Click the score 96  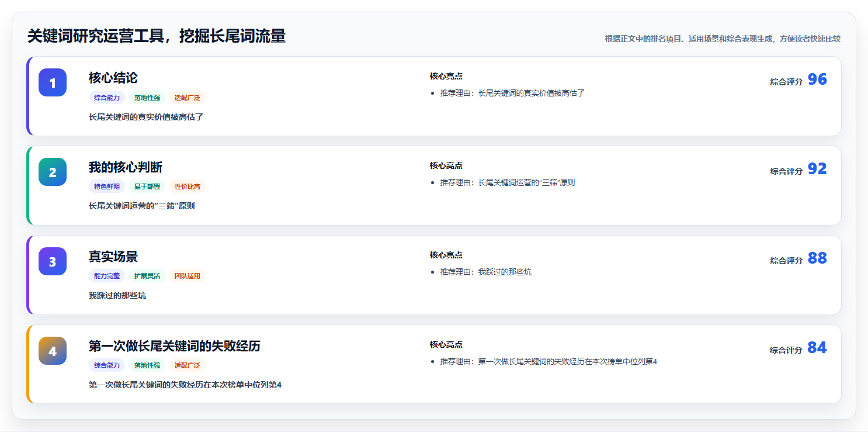pos(817,80)
